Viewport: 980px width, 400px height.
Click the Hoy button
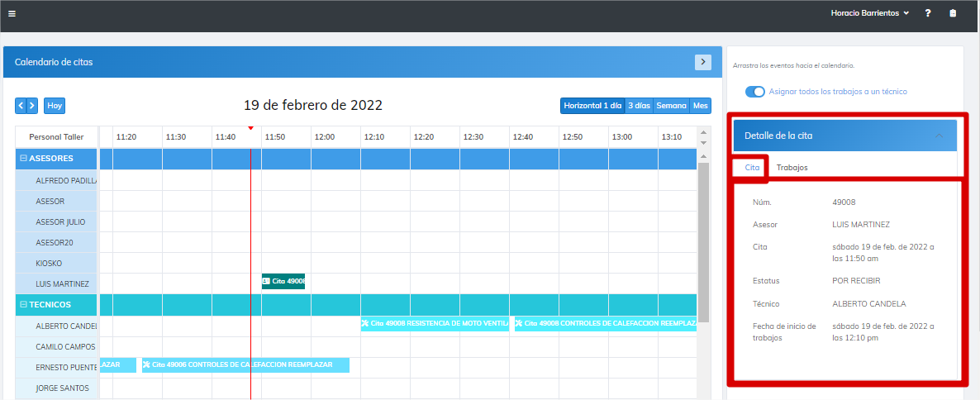(55, 106)
